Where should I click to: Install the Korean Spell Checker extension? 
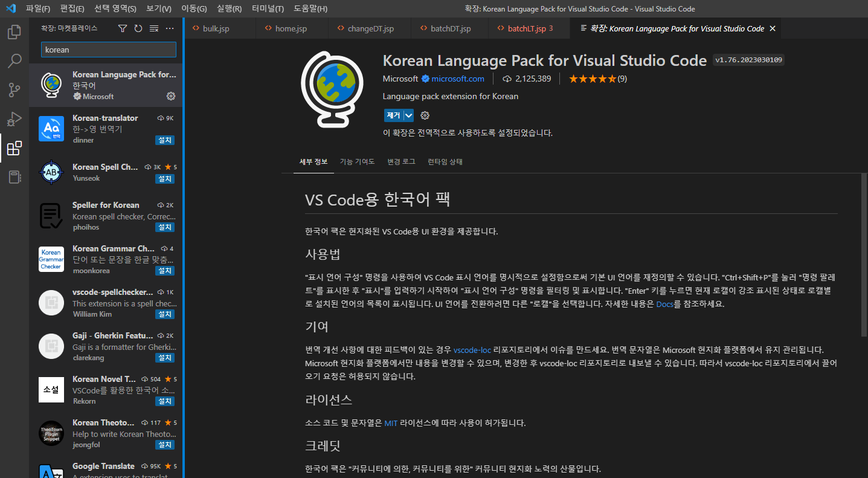pos(165,179)
